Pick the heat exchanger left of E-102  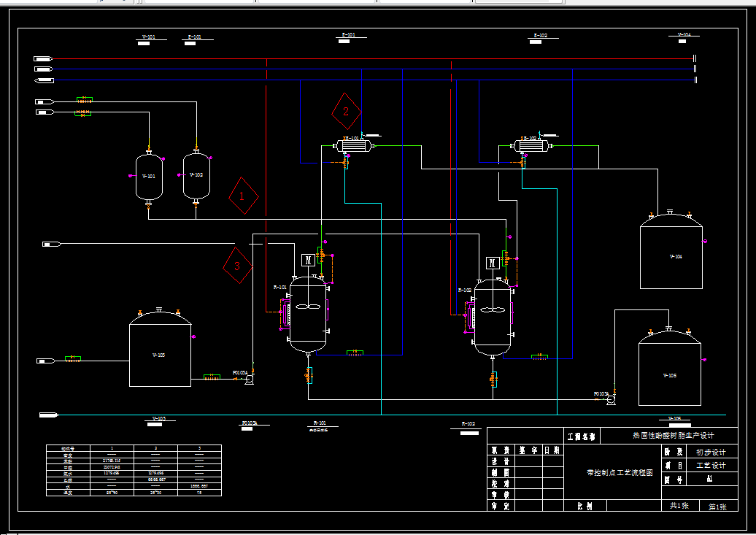click(354, 145)
